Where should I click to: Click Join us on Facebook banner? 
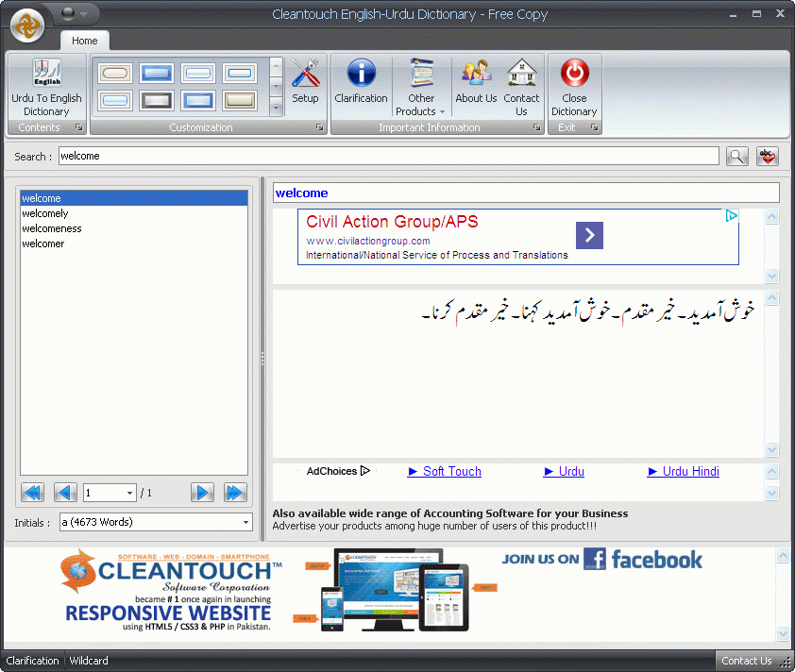[601, 560]
